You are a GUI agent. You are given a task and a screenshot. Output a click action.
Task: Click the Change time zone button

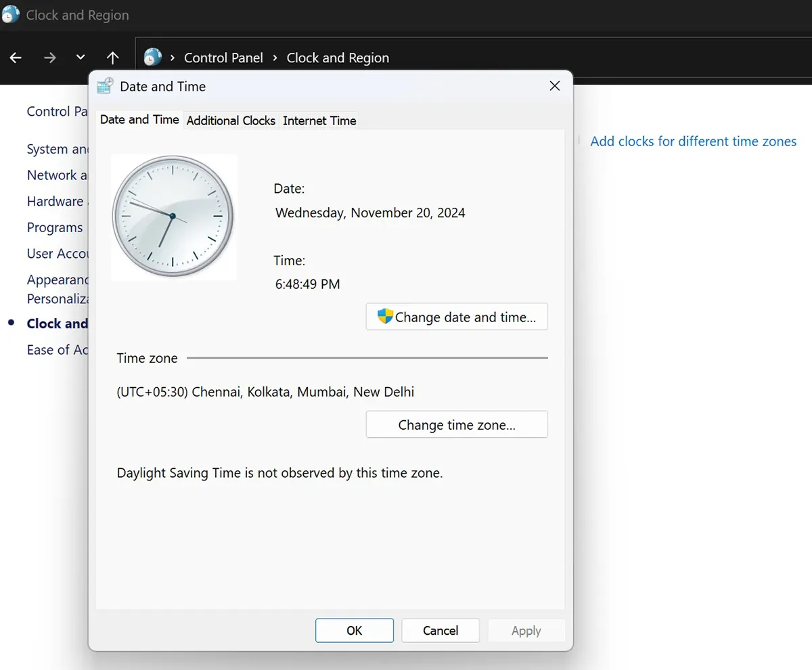pyautogui.click(x=456, y=424)
